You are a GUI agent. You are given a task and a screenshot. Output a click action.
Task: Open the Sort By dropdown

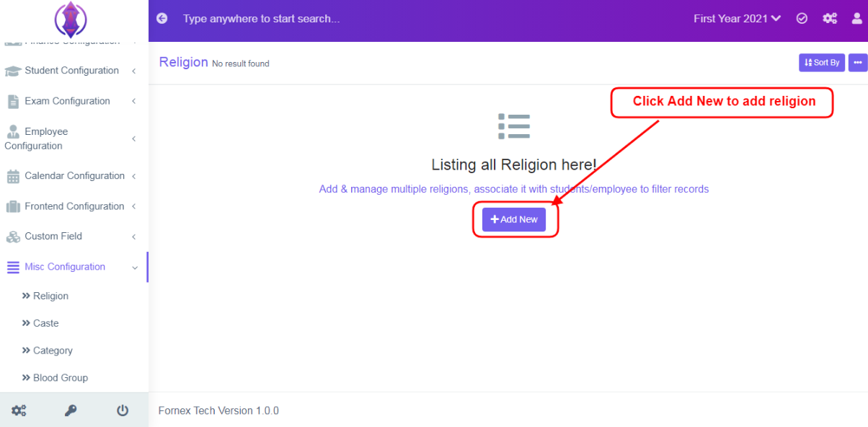pyautogui.click(x=822, y=63)
